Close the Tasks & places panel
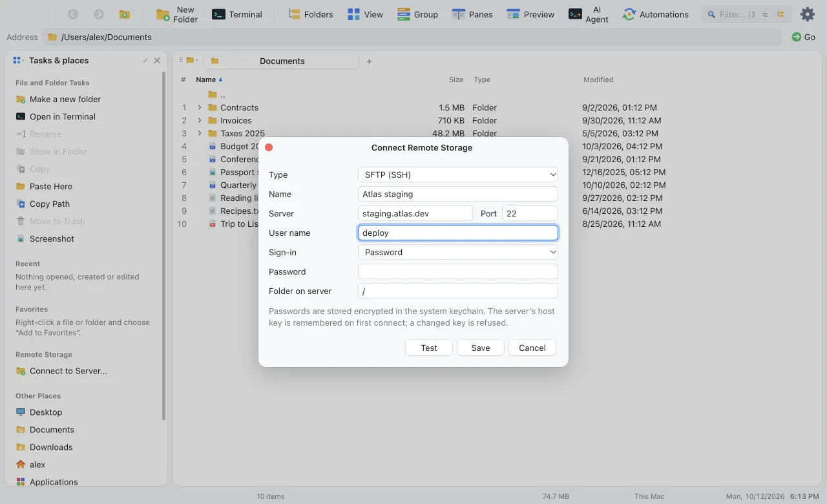The width and height of the screenshot is (827, 504). [157, 60]
